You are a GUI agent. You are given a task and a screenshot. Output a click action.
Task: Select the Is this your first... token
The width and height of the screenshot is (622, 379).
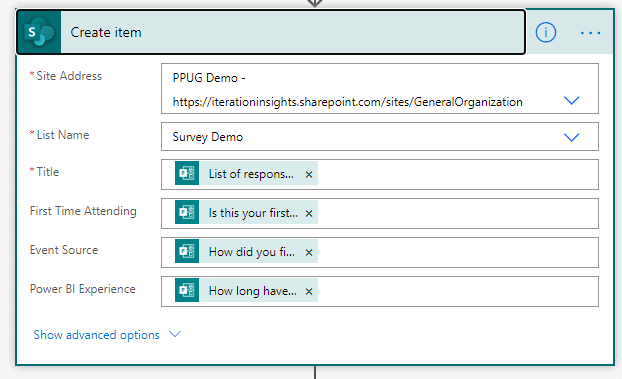pyautogui.click(x=246, y=212)
